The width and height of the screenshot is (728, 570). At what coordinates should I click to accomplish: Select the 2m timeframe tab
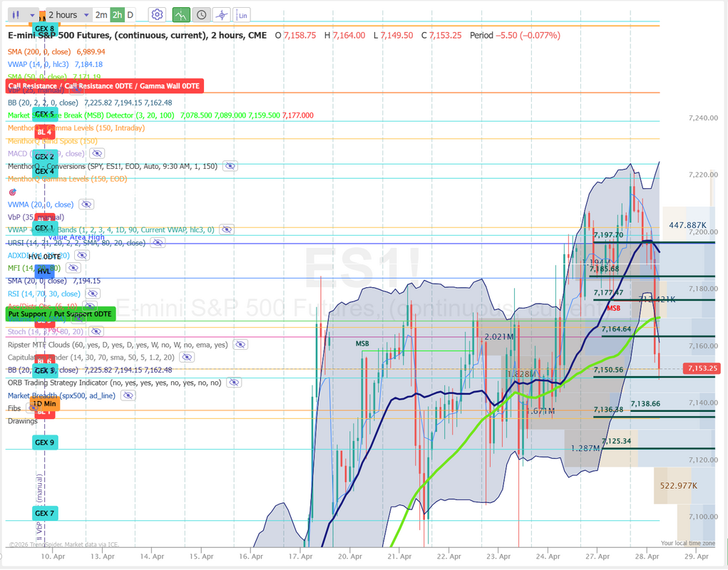point(101,15)
